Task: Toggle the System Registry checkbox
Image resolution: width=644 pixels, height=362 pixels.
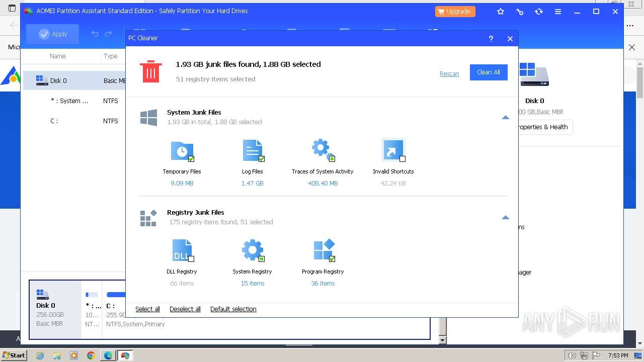Action: coord(262,259)
